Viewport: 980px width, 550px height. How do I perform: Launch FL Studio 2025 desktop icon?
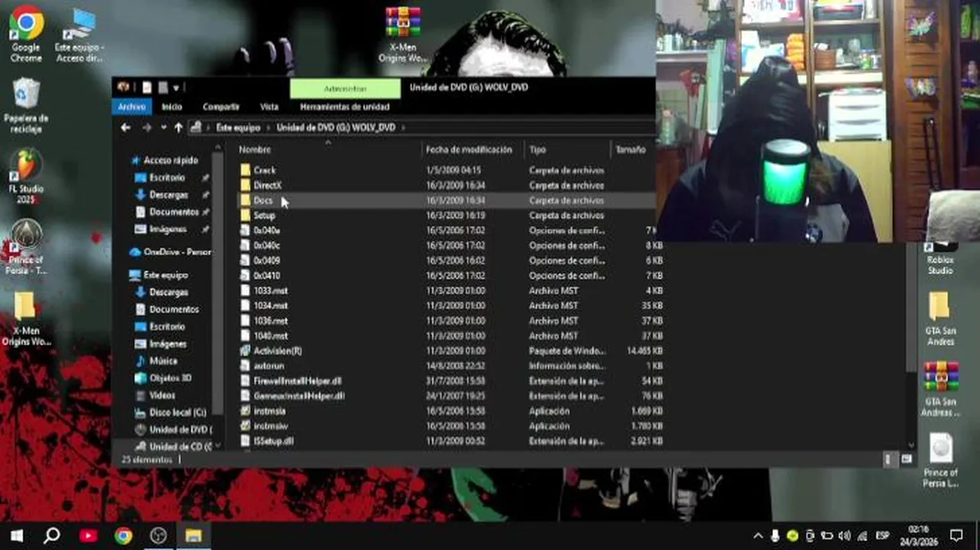click(x=26, y=176)
